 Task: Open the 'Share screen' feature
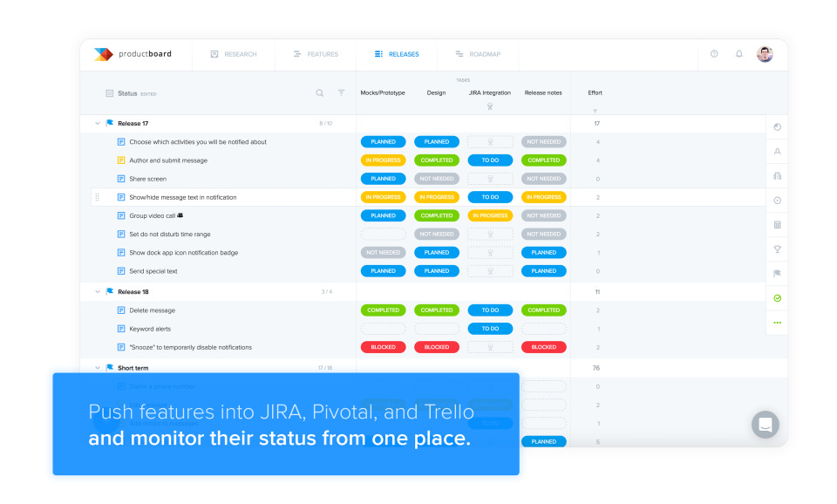pyautogui.click(x=148, y=179)
